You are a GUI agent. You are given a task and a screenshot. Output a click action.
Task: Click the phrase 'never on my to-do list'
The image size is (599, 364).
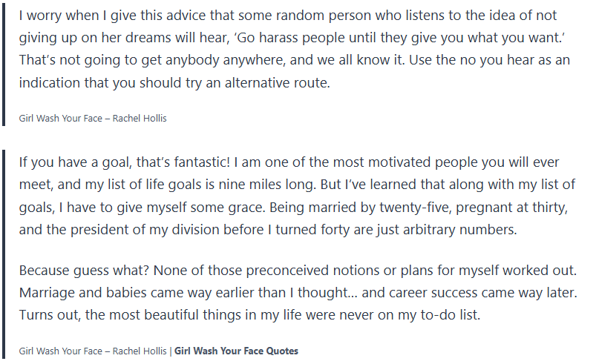pyautogui.click(x=411, y=315)
